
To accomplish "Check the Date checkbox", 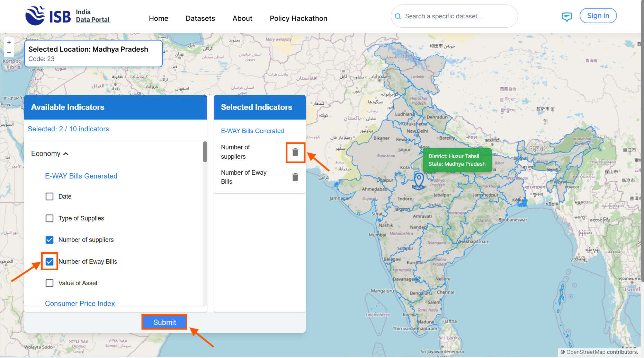I will tap(50, 197).
